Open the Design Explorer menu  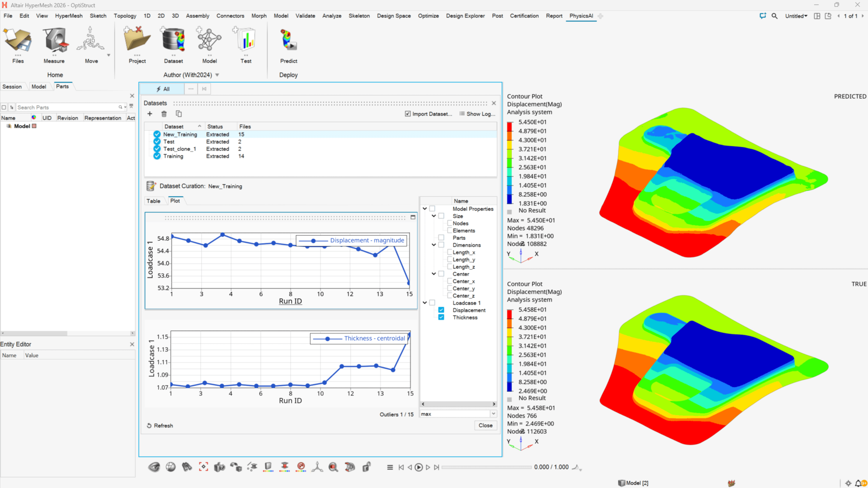click(465, 16)
